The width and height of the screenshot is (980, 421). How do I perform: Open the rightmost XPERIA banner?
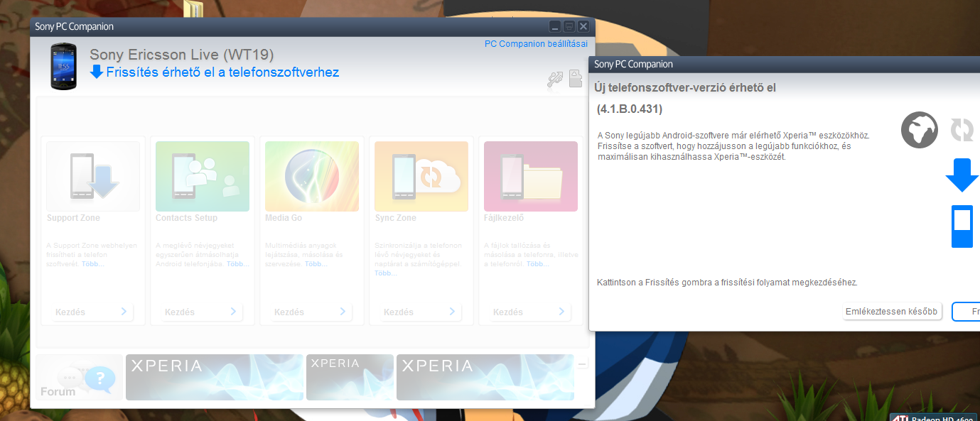click(485, 377)
